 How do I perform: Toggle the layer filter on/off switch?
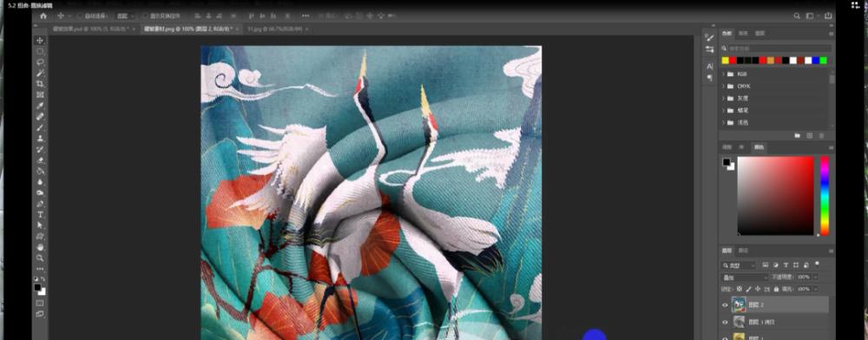[x=817, y=265]
